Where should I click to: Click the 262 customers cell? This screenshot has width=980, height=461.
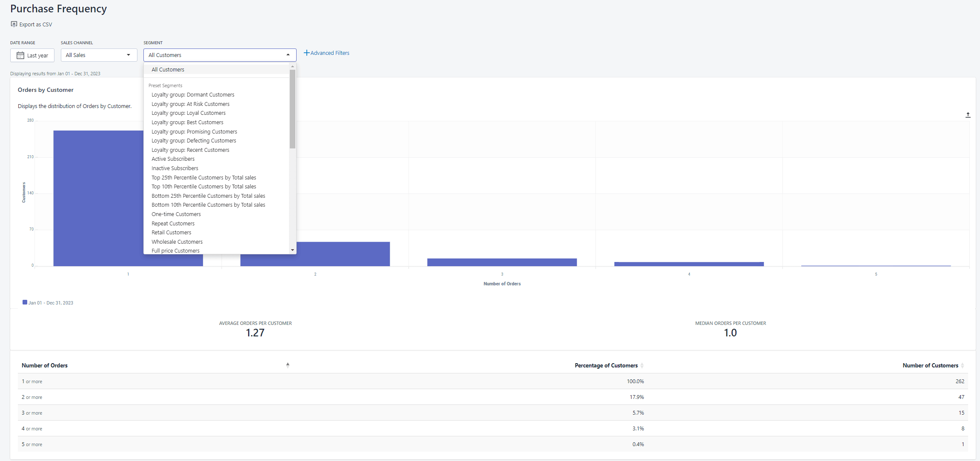pyautogui.click(x=960, y=381)
